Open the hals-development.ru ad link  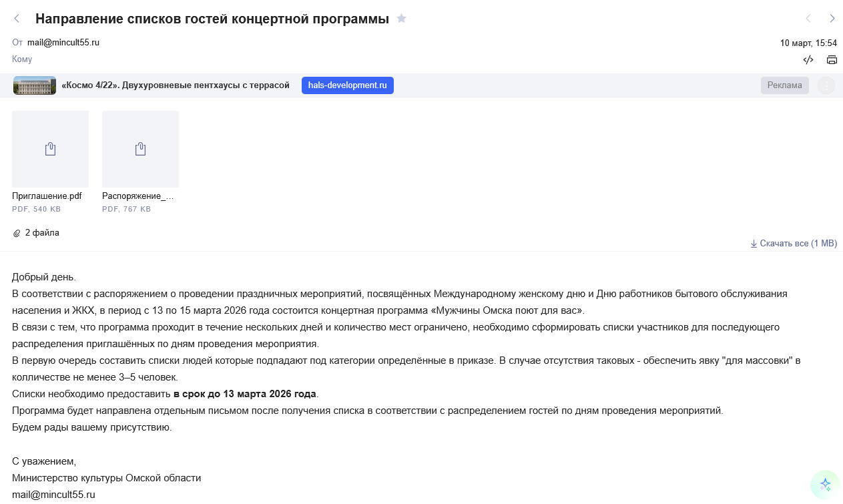347,85
